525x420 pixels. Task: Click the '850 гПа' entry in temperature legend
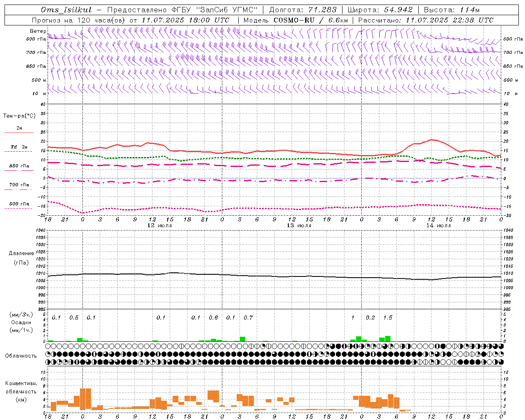(19, 168)
